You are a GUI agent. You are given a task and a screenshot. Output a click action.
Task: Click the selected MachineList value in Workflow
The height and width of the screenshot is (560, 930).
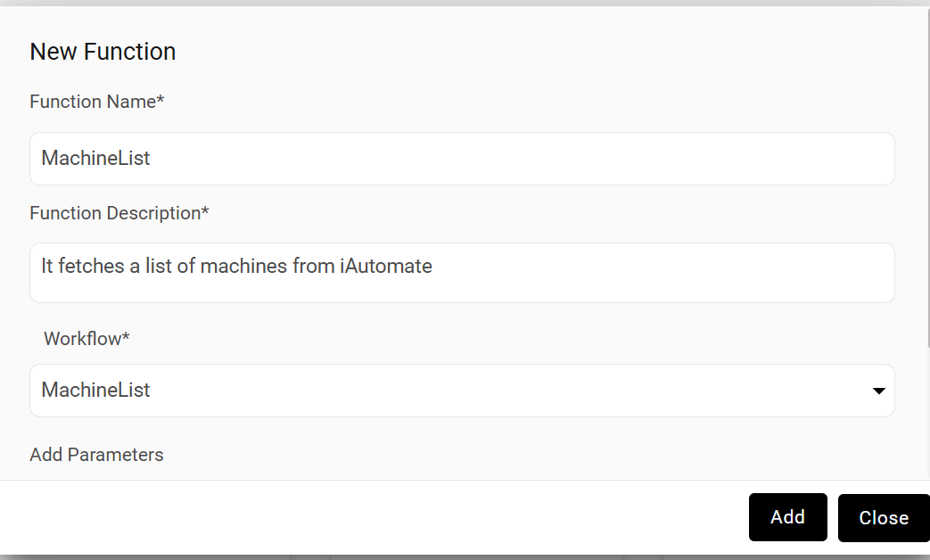tap(95, 391)
